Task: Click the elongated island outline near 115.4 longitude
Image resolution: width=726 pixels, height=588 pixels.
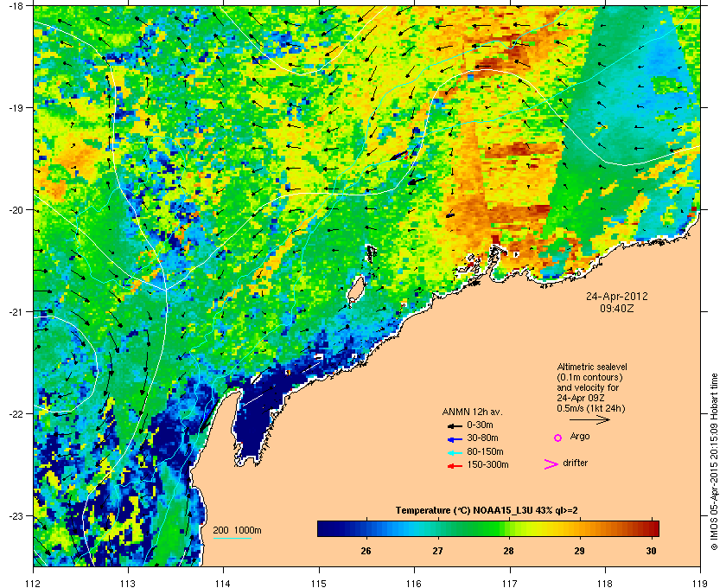Action: [355, 290]
